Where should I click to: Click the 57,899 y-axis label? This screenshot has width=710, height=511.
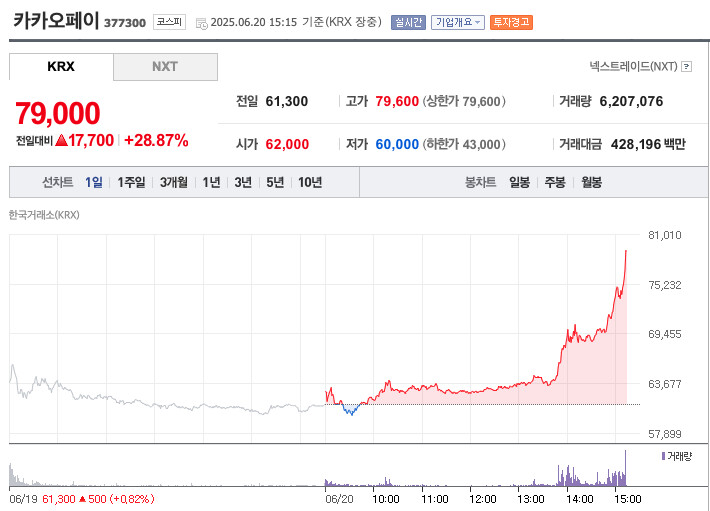click(x=664, y=434)
